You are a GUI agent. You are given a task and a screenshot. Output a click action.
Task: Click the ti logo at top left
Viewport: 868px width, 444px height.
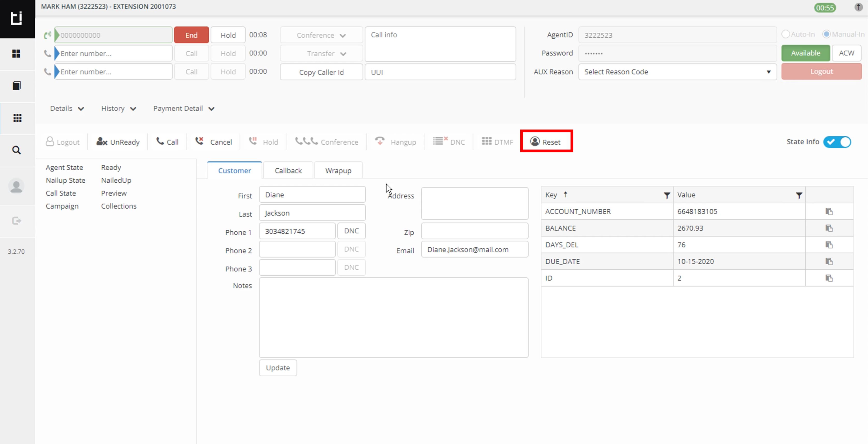[x=16, y=18]
